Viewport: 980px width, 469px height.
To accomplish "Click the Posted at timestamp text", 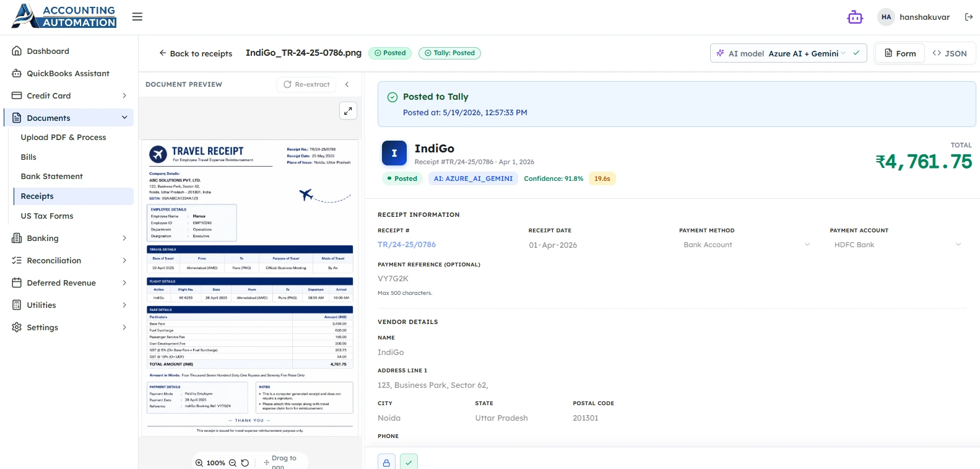I will pyautogui.click(x=465, y=113).
